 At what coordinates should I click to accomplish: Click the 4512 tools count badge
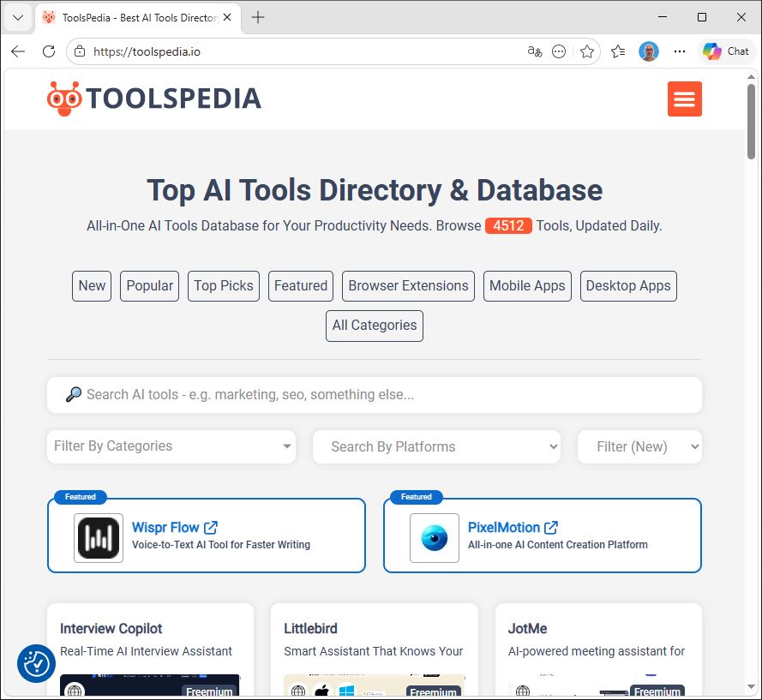508,226
